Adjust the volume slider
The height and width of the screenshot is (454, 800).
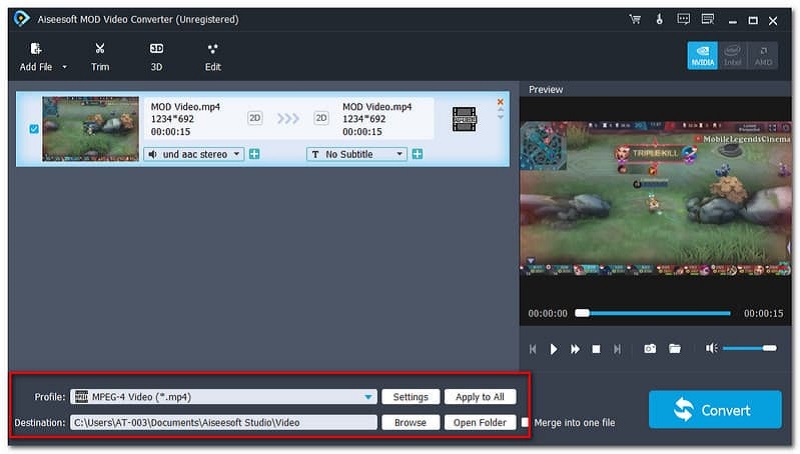point(749,348)
